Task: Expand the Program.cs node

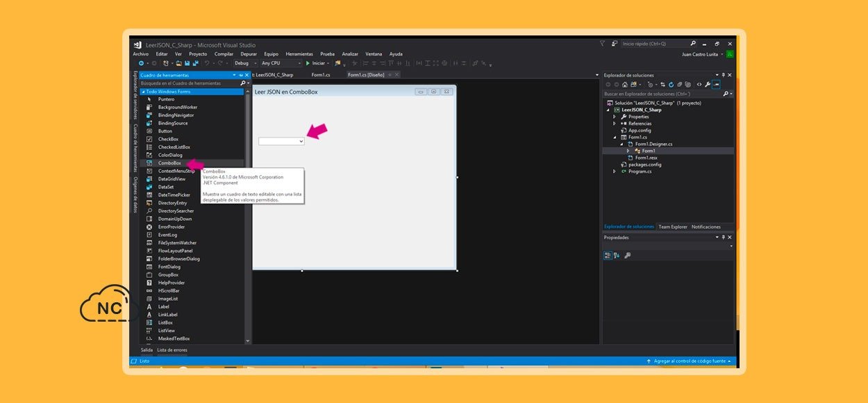Action: (x=615, y=171)
